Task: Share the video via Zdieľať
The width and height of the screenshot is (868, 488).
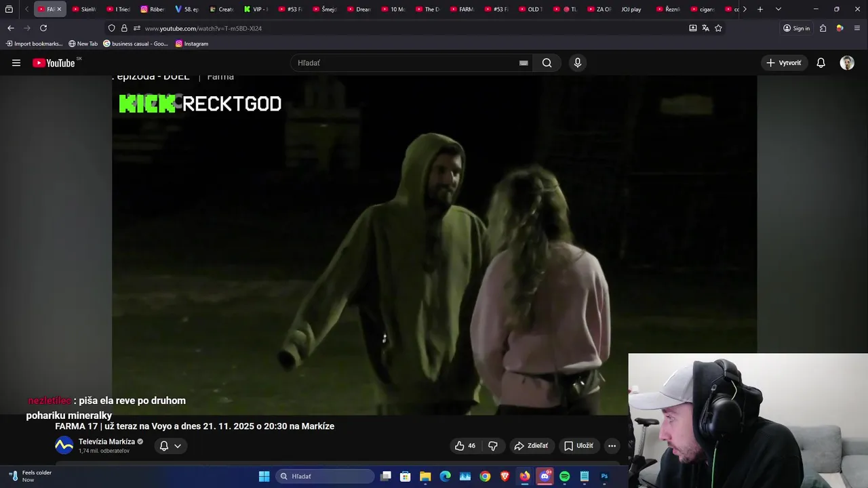Action: coord(531,446)
